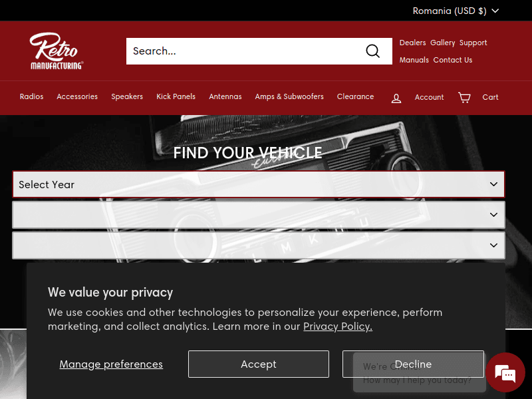Accept the cookie consent
This screenshot has width=532, height=399.
pos(258,364)
